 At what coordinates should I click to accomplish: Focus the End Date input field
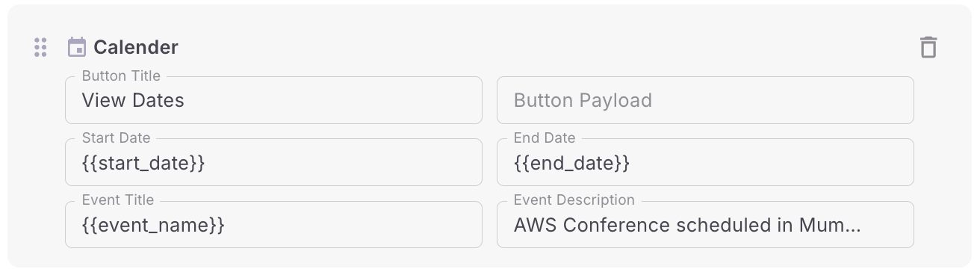pos(705,162)
